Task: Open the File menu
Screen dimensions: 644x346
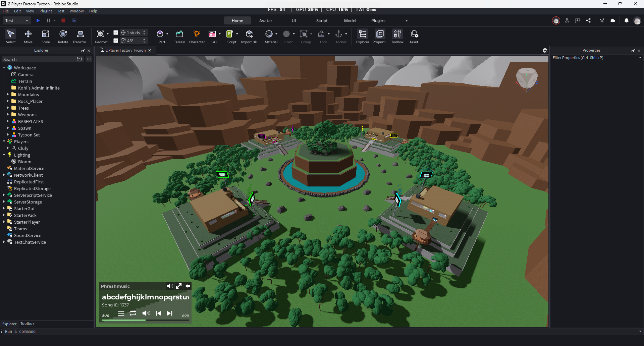Action: [6, 11]
